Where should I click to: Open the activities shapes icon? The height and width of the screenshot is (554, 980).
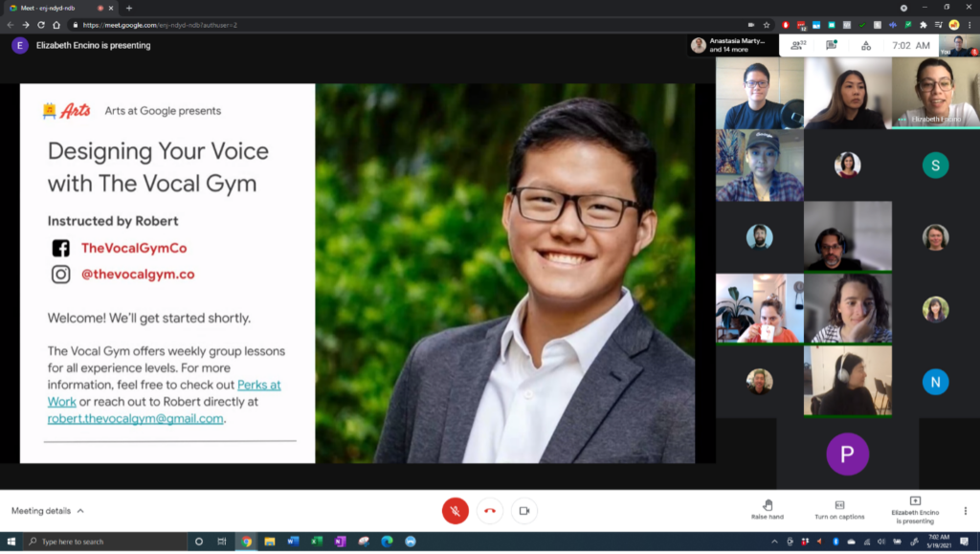(x=865, y=46)
